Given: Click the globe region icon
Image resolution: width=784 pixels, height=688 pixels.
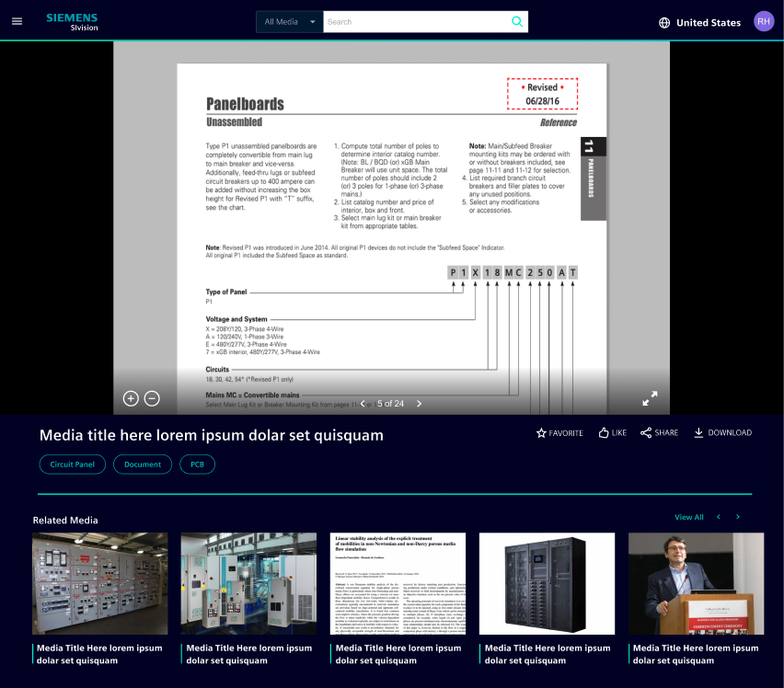Looking at the screenshot, I should (664, 22).
